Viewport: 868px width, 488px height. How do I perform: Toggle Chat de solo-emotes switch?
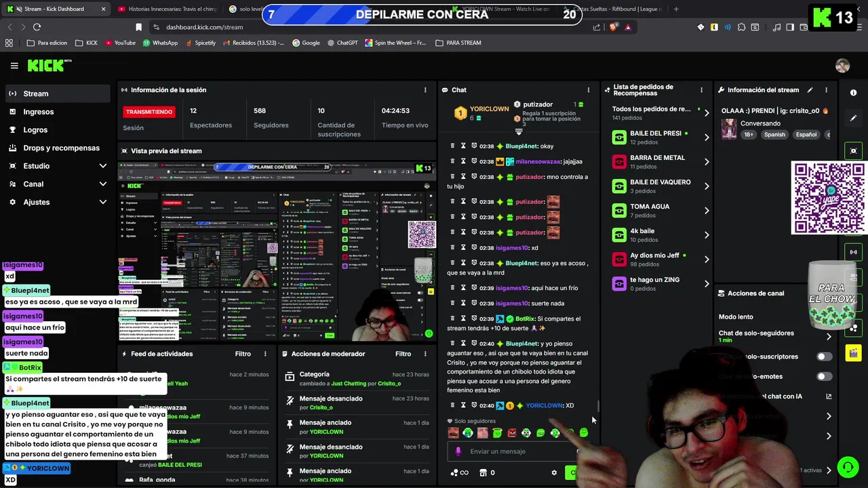[x=824, y=376]
